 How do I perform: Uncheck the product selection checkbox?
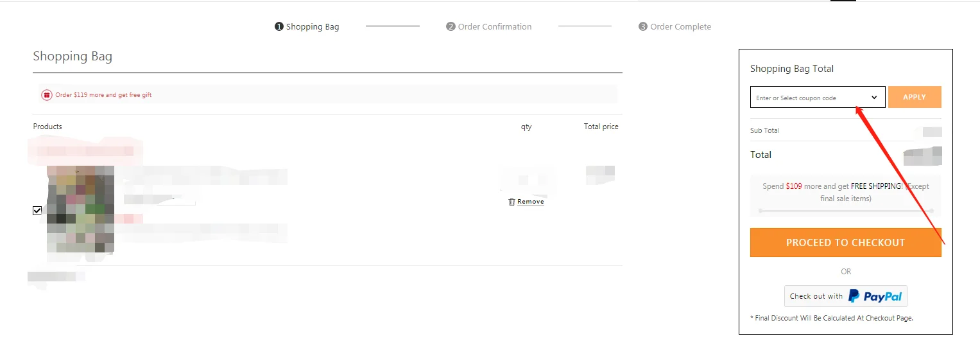coord(37,211)
